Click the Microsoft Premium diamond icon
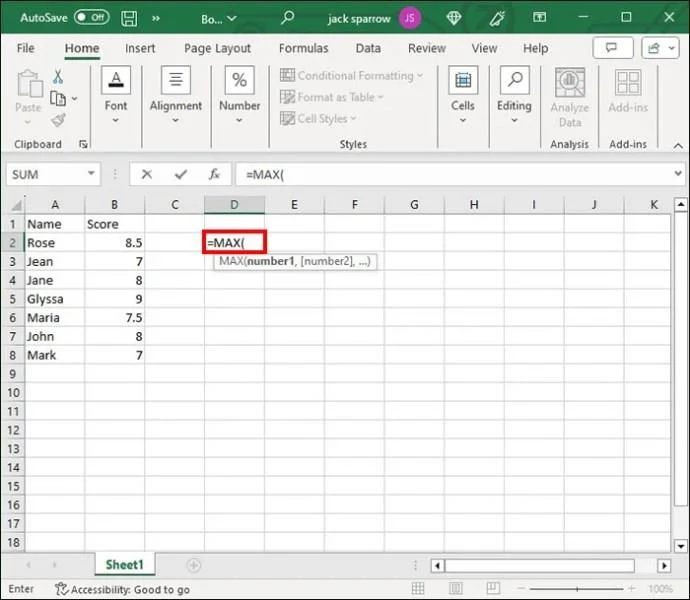Viewport: 690px width, 600px height. pyautogui.click(x=455, y=17)
